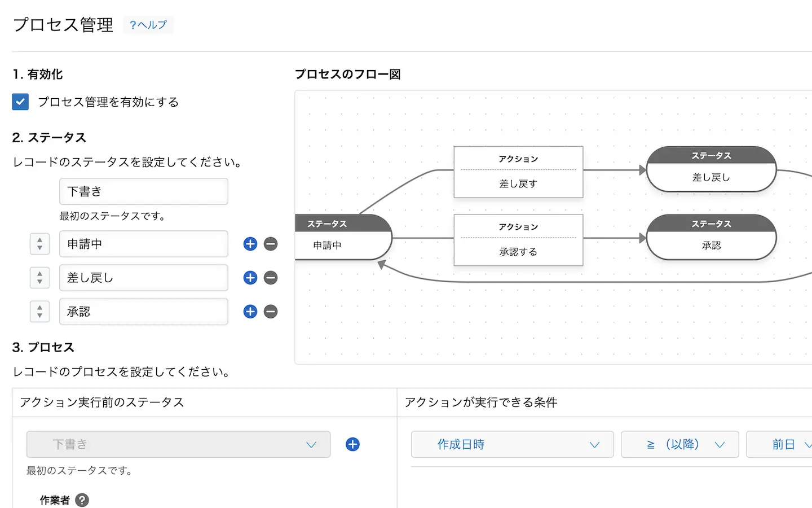812x508 pixels.
Task: Add a status after 差し戻し row
Action: (x=250, y=278)
